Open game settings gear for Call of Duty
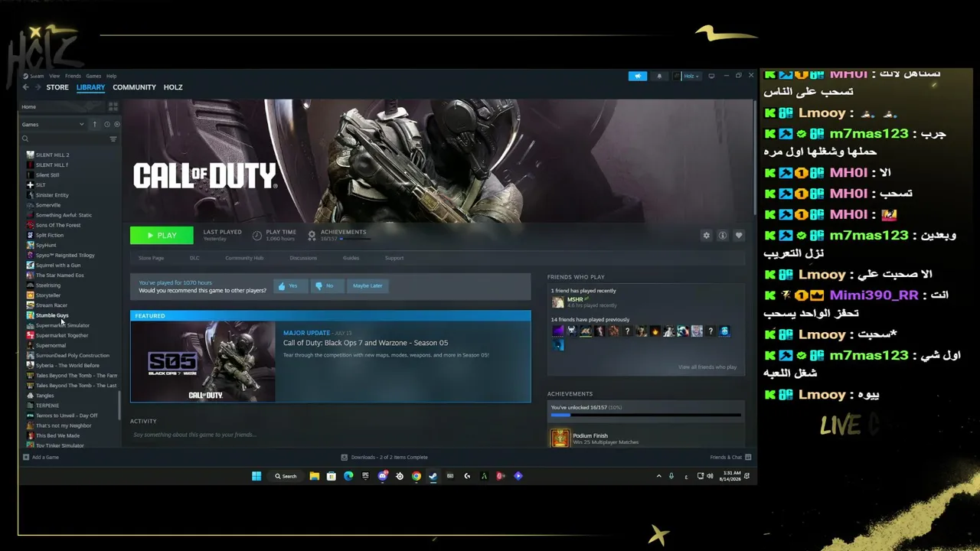The image size is (980, 551). pos(706,236)
